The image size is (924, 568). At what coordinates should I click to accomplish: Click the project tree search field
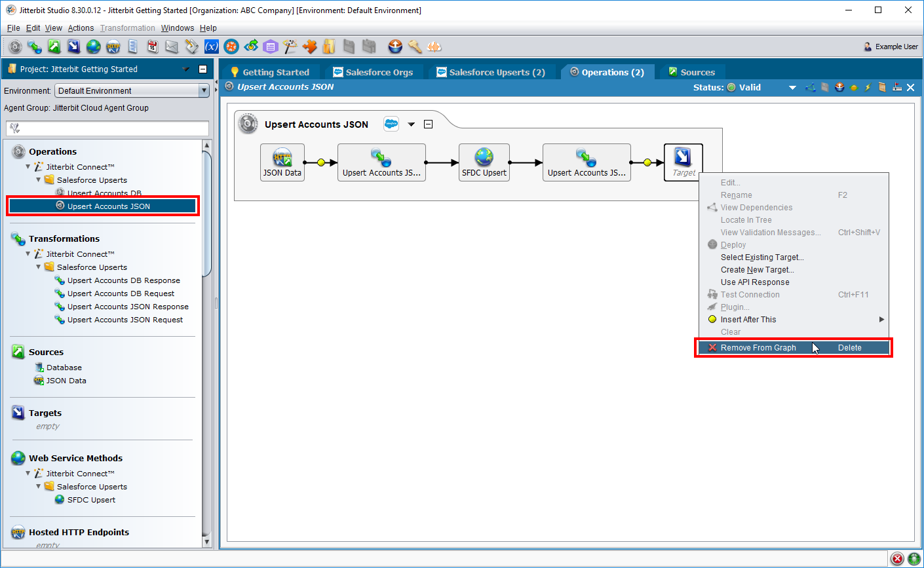click(107, 128)
